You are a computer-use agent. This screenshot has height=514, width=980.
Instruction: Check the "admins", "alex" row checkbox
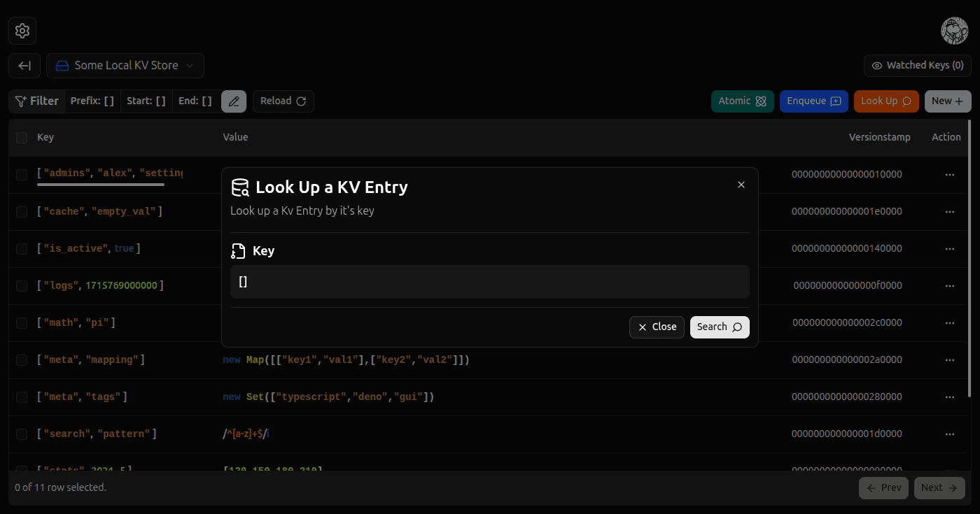pyautogui.click(x=22, y=175)
